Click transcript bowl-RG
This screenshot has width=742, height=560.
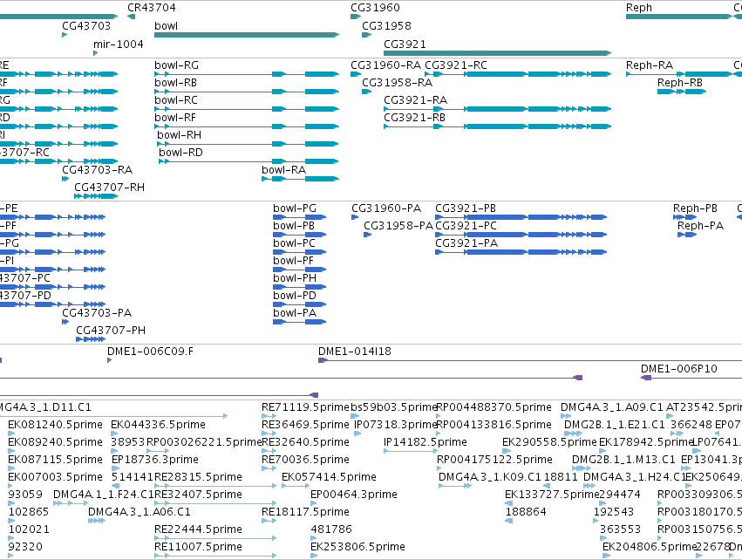click(x=247, y=74)
